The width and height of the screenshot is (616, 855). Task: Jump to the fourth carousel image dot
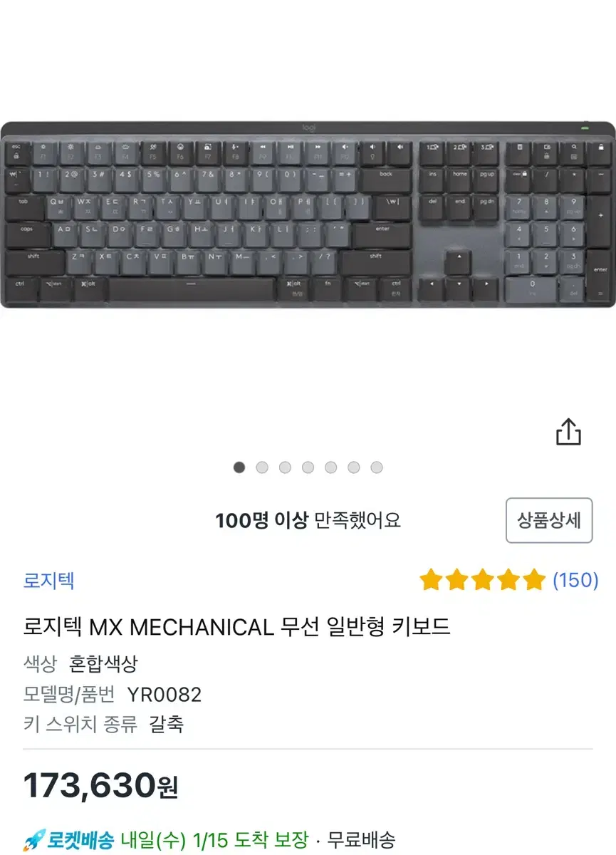click(x=308, y=467)
